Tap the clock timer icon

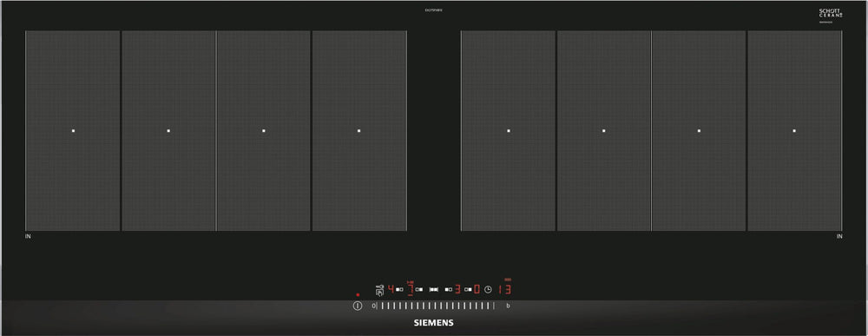point(488,289)
